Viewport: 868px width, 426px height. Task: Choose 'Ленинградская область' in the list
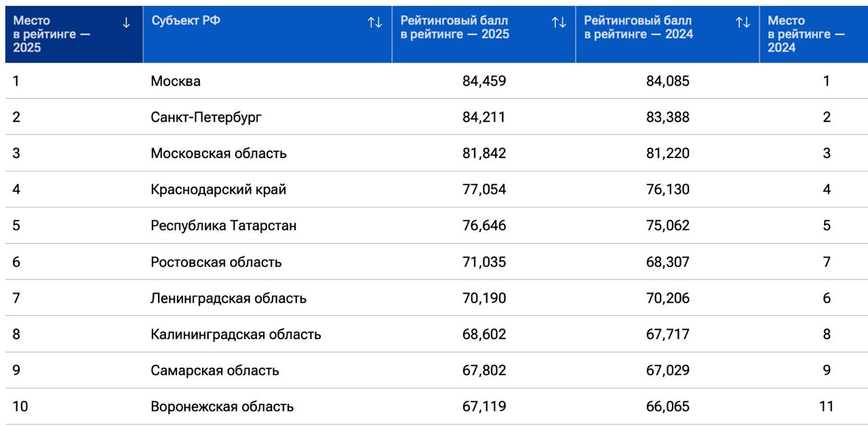pos(229,298)
